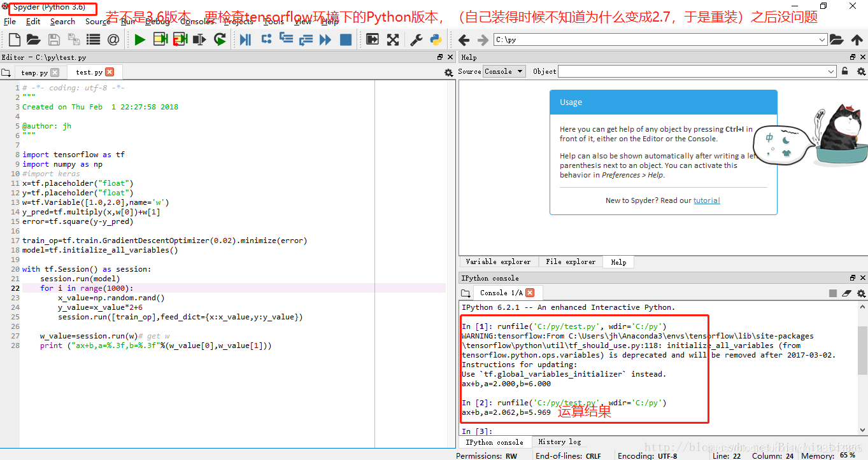868x460 pixels.
Task: Click Permissions: RW in status bar
Action: pyautogui.click(x=487, y=456)
